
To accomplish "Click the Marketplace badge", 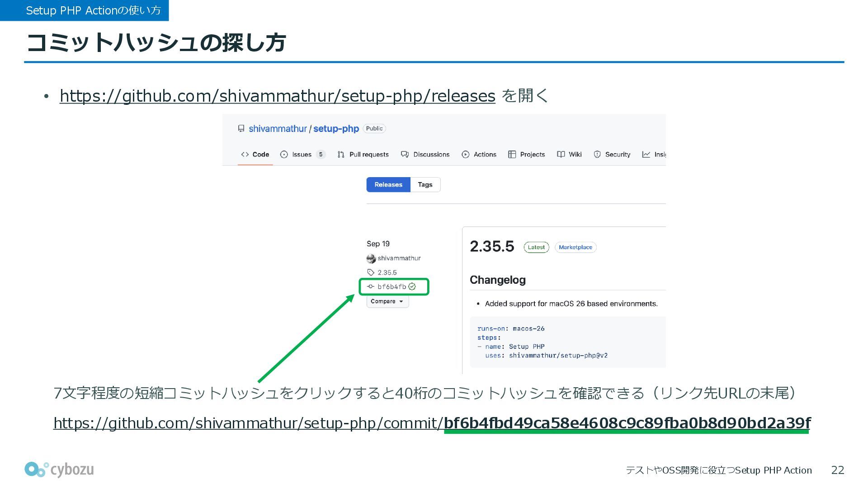I will click(x=575, y=247).
